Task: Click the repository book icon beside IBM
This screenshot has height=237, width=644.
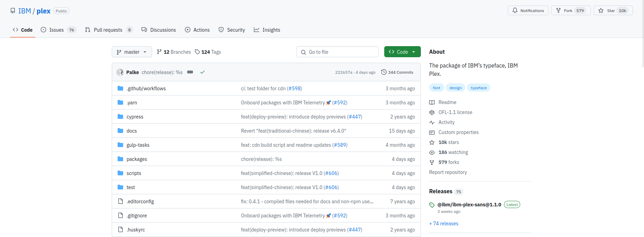Action: point(13,11)
